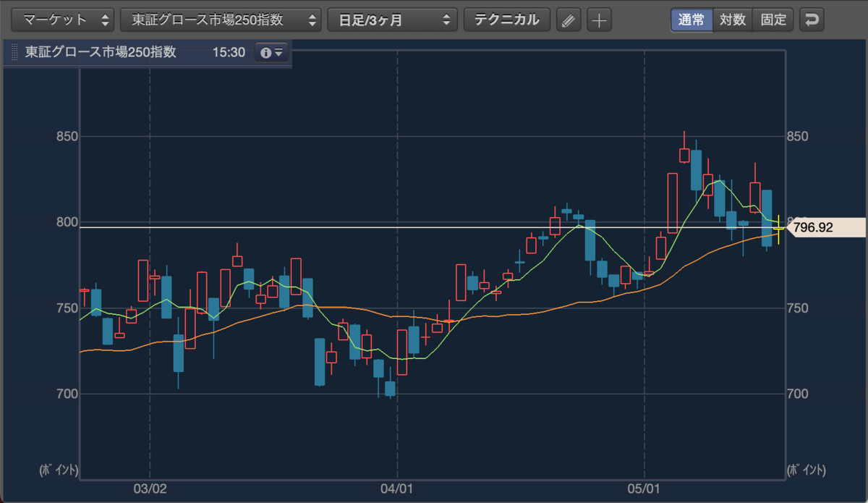The width and height of the screenshot is (868, 503).
Task: Click the 15:30 time label
Action: click(x=229, y=53)
